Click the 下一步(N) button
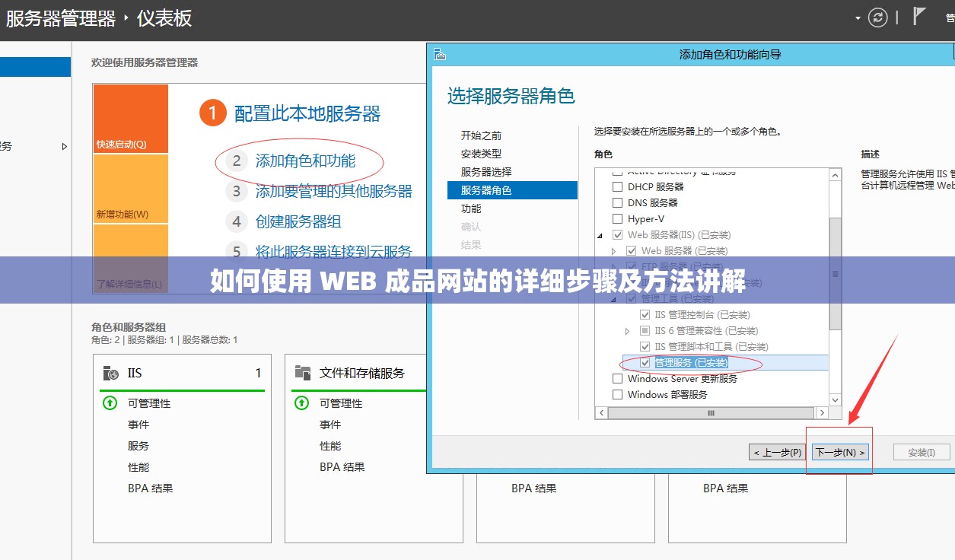Viewport: 955px width, 560px height. pyautogui.click(x=840, y=452)
